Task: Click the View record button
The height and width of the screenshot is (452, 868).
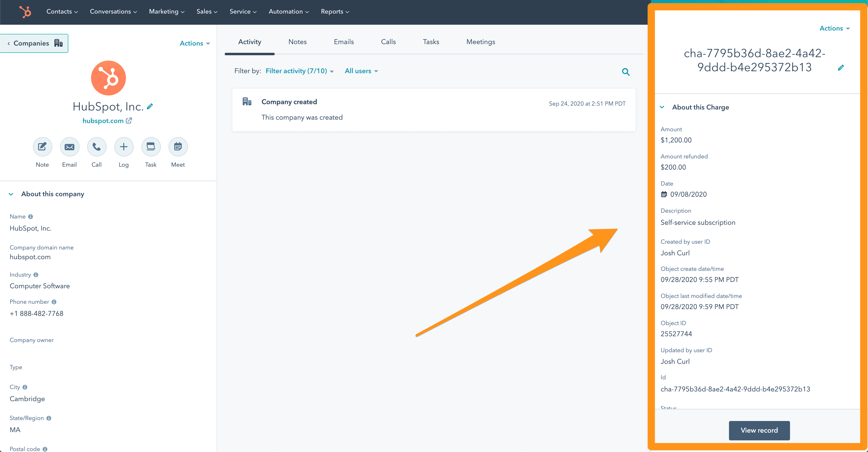Action: click(x=759, y=430)
